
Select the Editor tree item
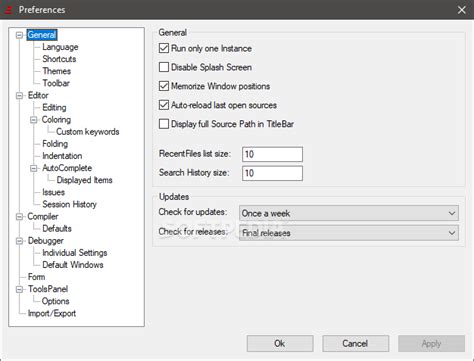pyautogui.click(x=38, y=95)
